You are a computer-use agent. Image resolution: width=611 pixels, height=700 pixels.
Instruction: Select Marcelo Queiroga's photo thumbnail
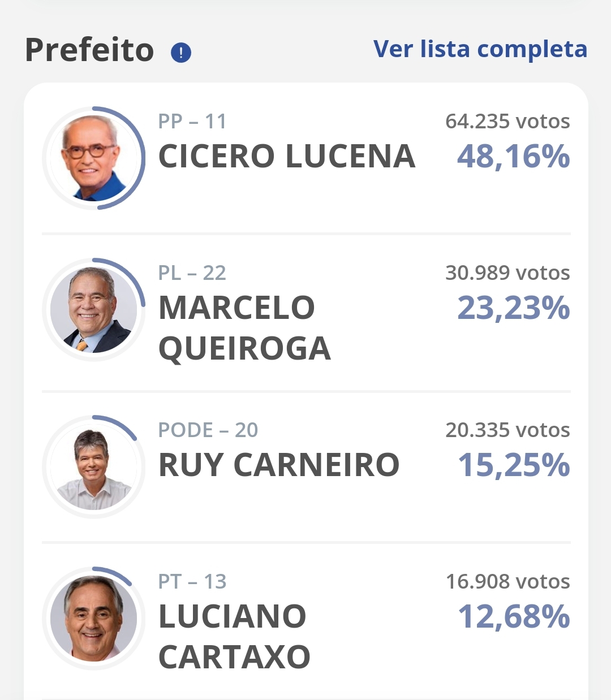pos(94,309)
